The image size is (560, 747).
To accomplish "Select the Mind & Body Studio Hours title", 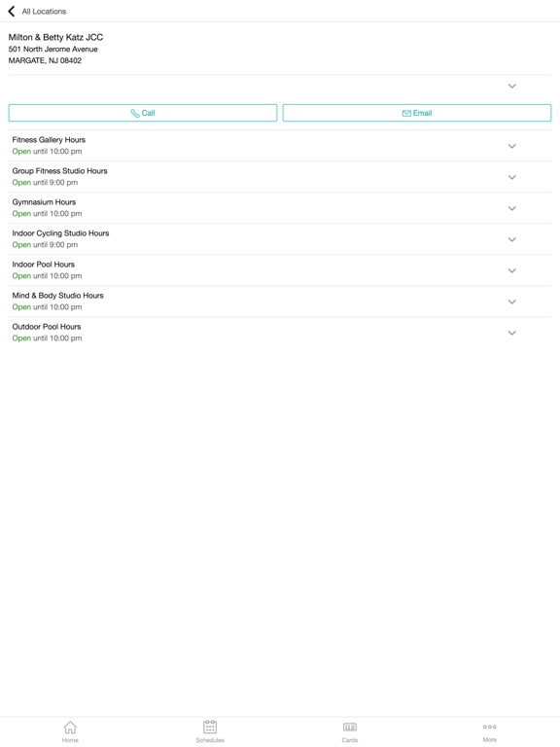I will tap(57, 296).
